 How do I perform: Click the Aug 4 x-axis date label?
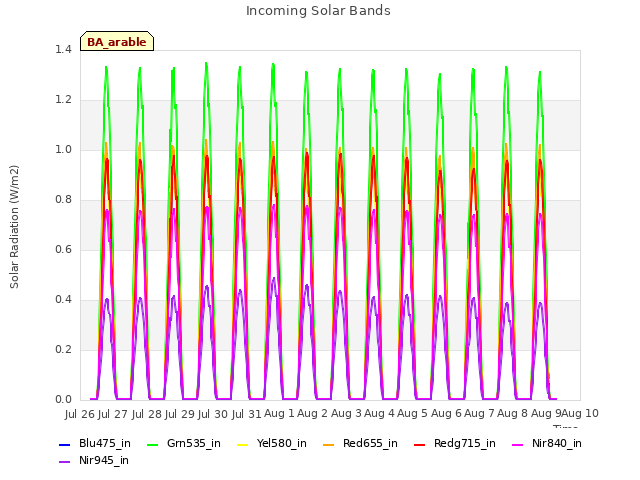(380, 413)
